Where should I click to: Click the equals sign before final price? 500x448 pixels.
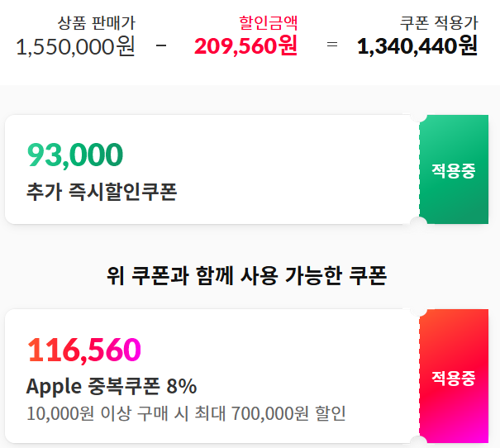coord(332,45)
